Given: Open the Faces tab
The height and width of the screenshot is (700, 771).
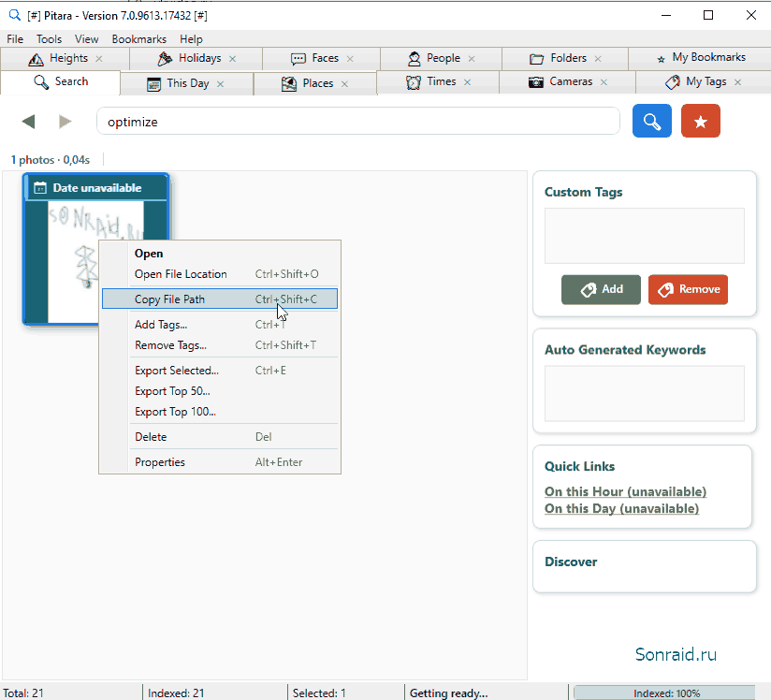Looking at the screenshot, I should click(x=321, y=59).
